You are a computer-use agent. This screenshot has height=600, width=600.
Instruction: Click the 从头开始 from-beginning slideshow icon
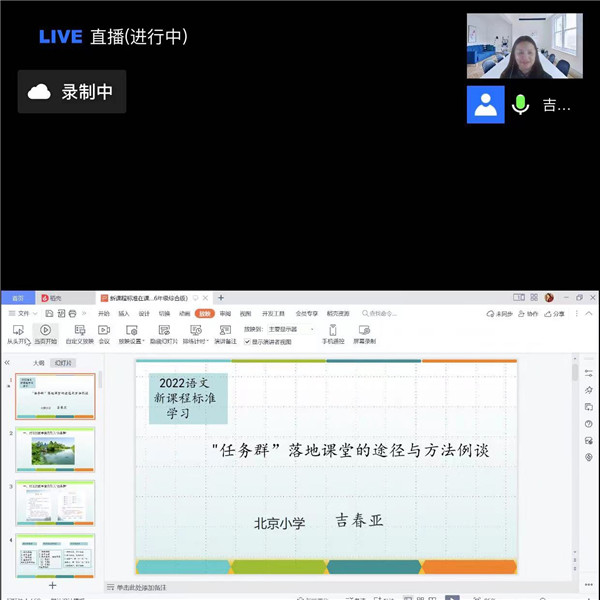(x=18, y=330)
